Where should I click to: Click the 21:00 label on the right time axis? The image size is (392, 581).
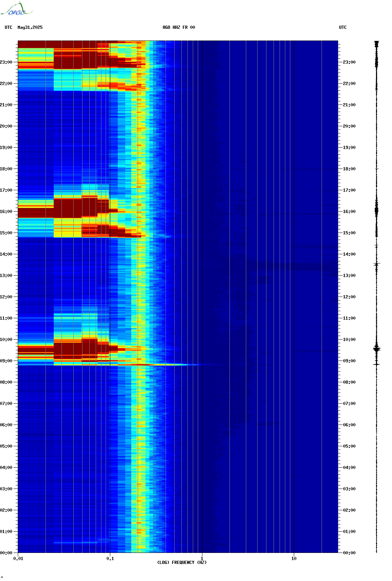point(349,105)
